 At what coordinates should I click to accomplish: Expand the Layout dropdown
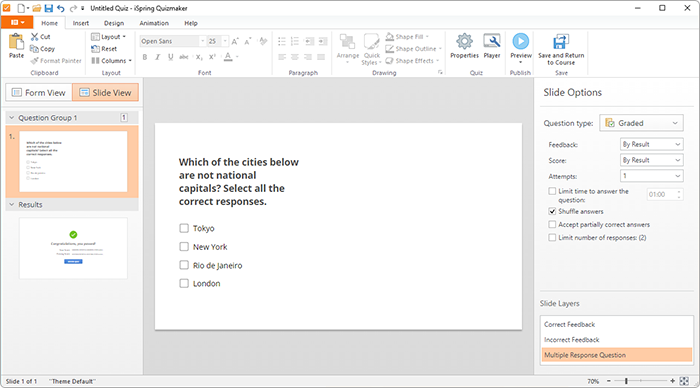[109, 37]
